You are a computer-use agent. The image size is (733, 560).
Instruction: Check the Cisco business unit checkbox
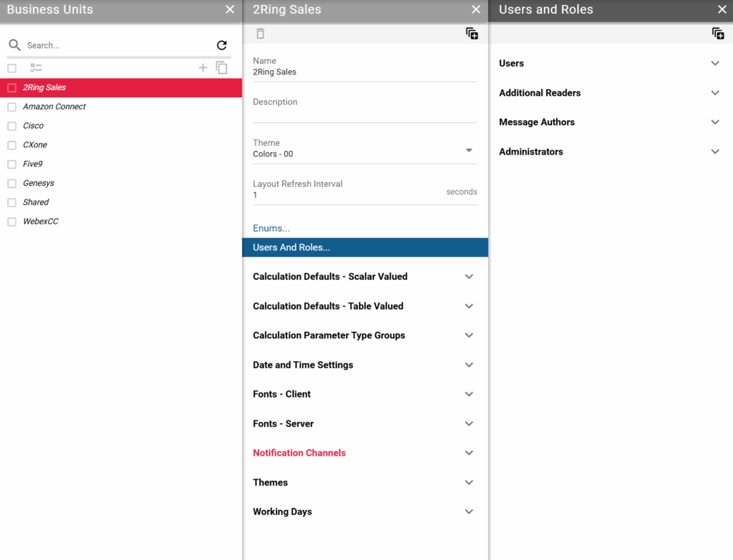11,125
